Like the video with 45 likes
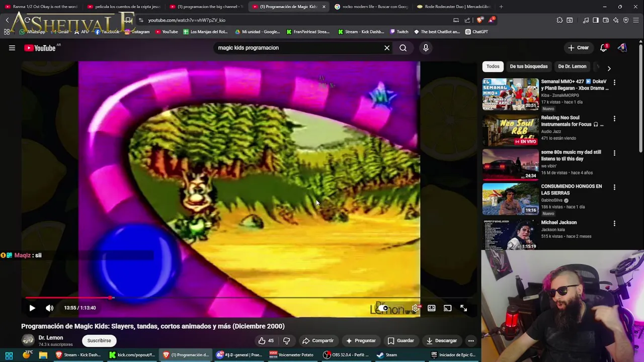The height and width of the screenshot is (362, 644). (266, 340)
